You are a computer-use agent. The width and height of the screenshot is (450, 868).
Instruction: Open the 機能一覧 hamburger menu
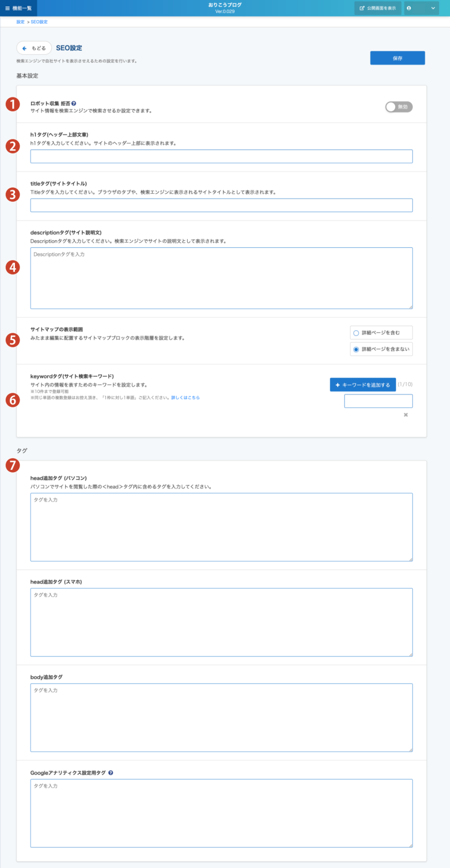(x=19, y=8)
